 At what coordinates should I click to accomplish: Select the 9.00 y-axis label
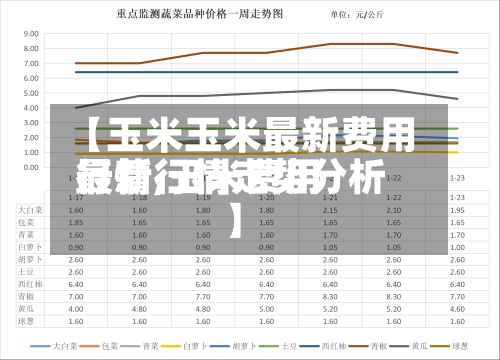click(31, 34)
